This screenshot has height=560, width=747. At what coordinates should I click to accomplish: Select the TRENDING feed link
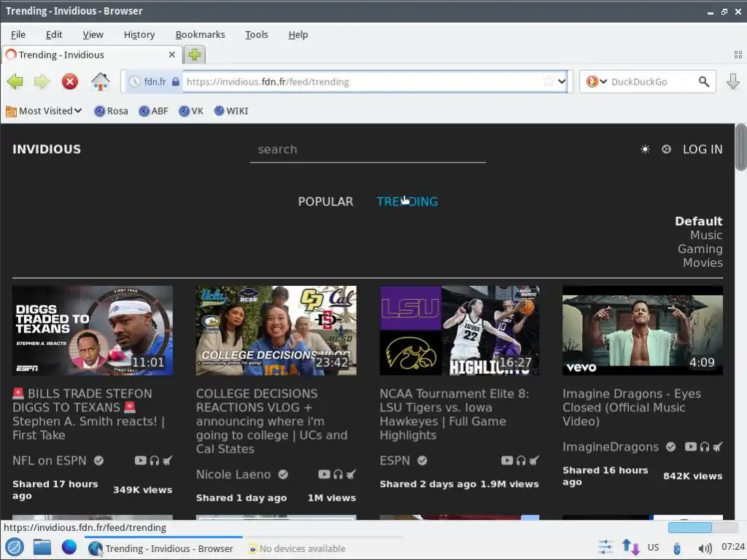click(x=407, y=201)
